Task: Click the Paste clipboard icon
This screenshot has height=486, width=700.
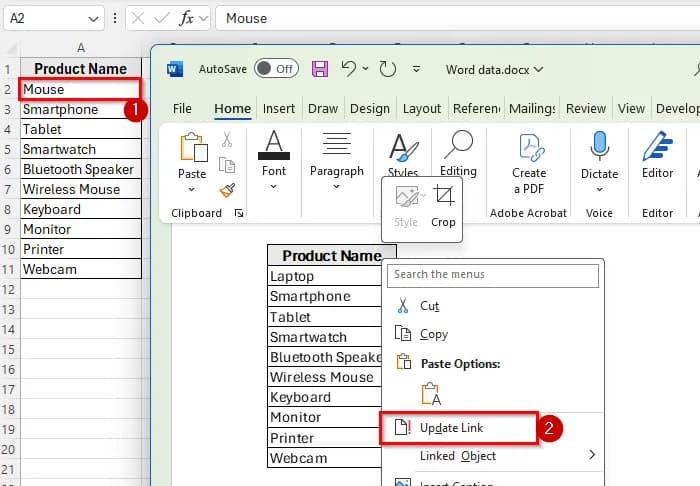Action: (193, 147)
